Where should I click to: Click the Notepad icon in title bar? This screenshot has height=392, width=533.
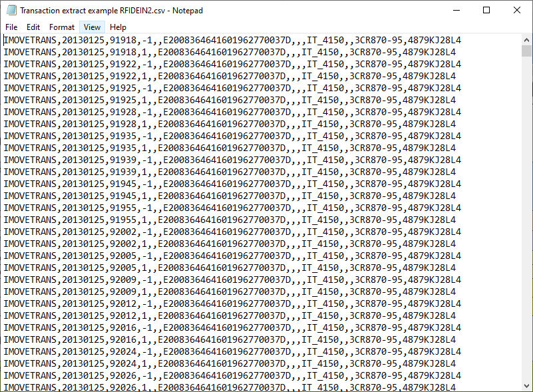pos(11,10)
